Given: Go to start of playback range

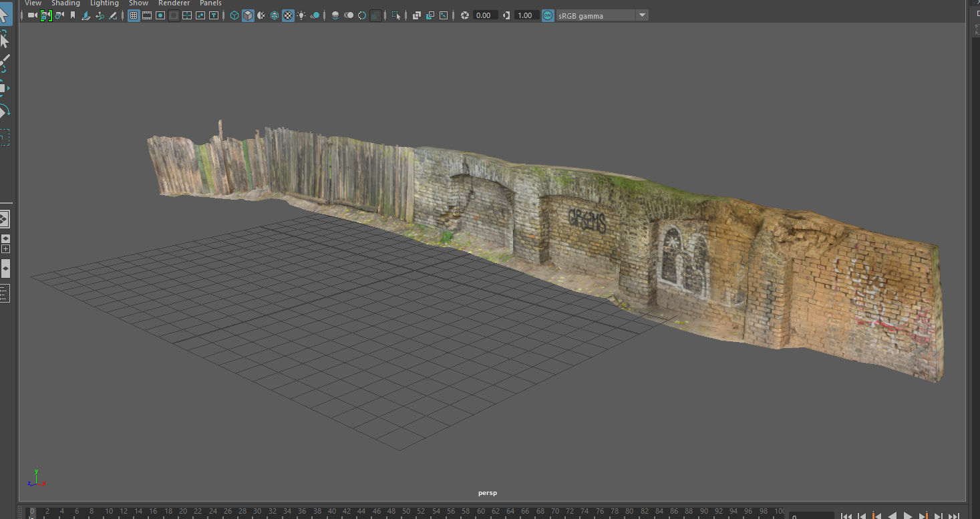Looking at the screenshot, I should 846,515.
